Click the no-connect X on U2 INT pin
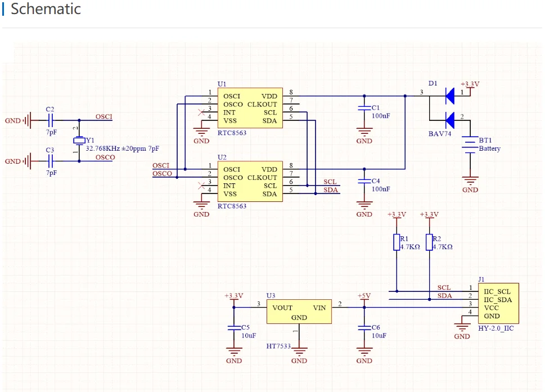This screenshot has width=545, height=392. click(x=201, y=186)
